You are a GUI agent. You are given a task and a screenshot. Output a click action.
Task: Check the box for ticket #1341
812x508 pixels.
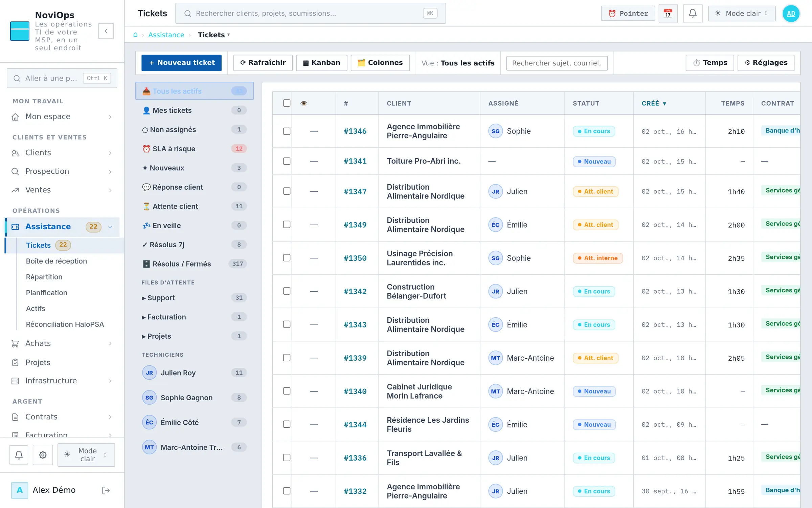click(287, 161)
